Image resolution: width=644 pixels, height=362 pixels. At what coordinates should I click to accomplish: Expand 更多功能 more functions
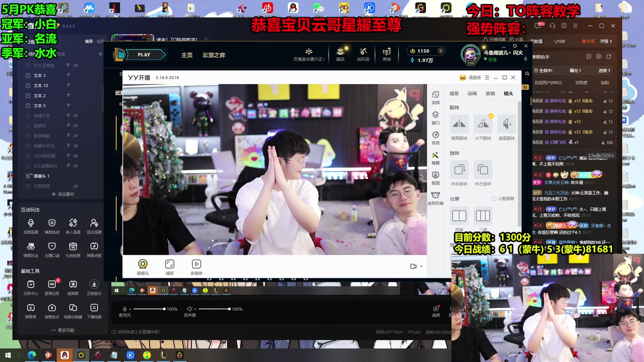(63, 330)
